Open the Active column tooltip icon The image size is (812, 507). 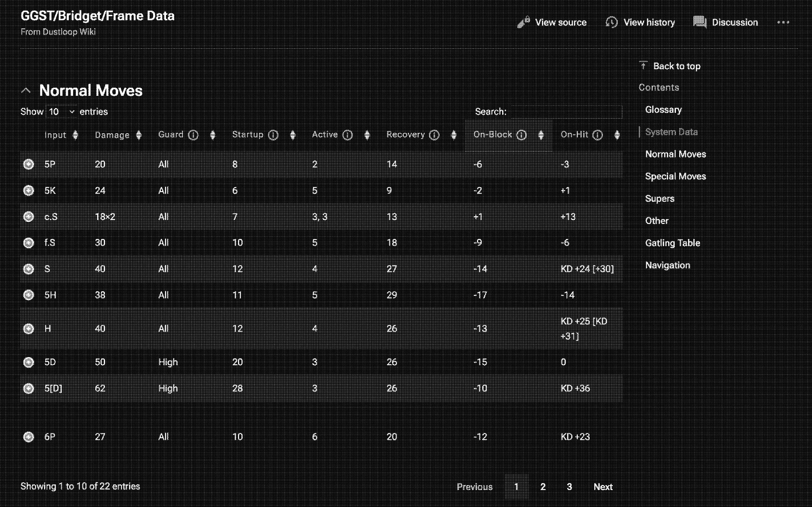tap(348, 135)
